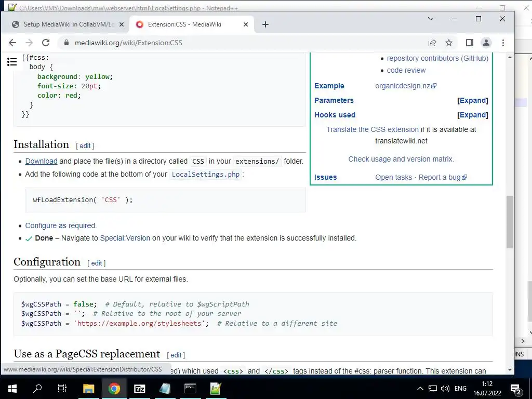The width and height of the screenshot is (532, 399).
Task: Open the notification center icon
Action: 515,389
